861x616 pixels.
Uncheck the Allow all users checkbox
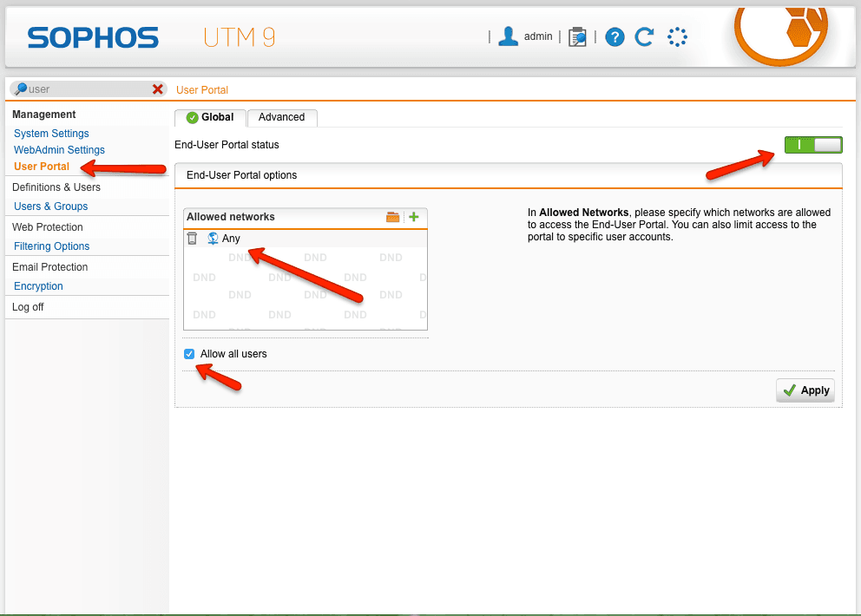(x=189, y=354)
